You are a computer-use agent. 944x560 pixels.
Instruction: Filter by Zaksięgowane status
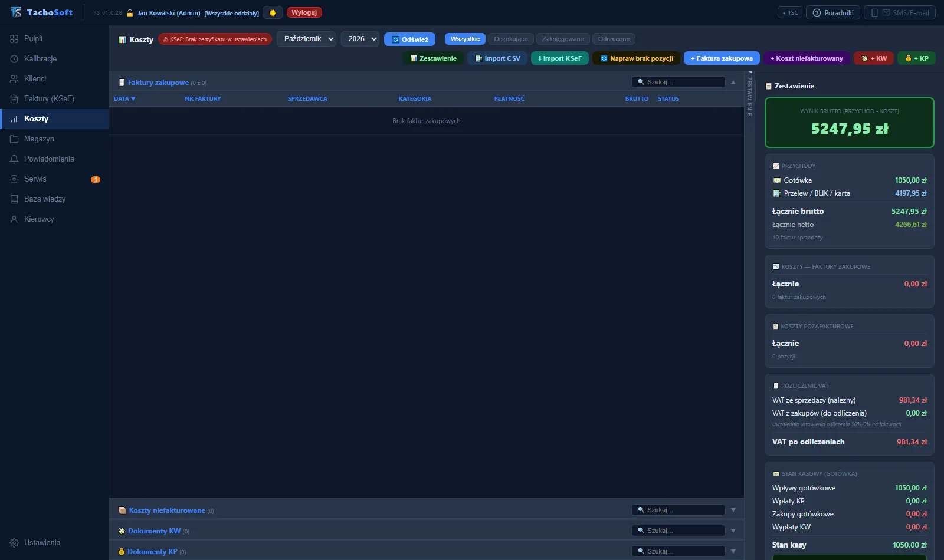[x=563, y=39]
